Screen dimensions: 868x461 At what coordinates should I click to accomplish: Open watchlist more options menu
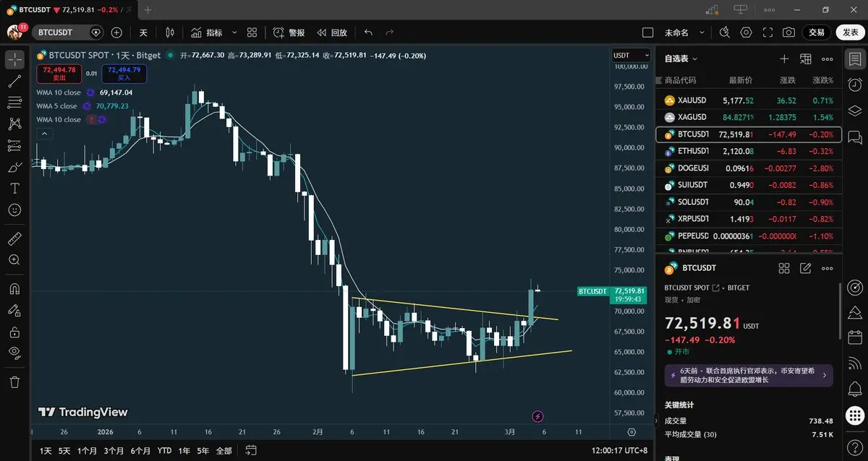pyautogui.click(x=827, y=59)
